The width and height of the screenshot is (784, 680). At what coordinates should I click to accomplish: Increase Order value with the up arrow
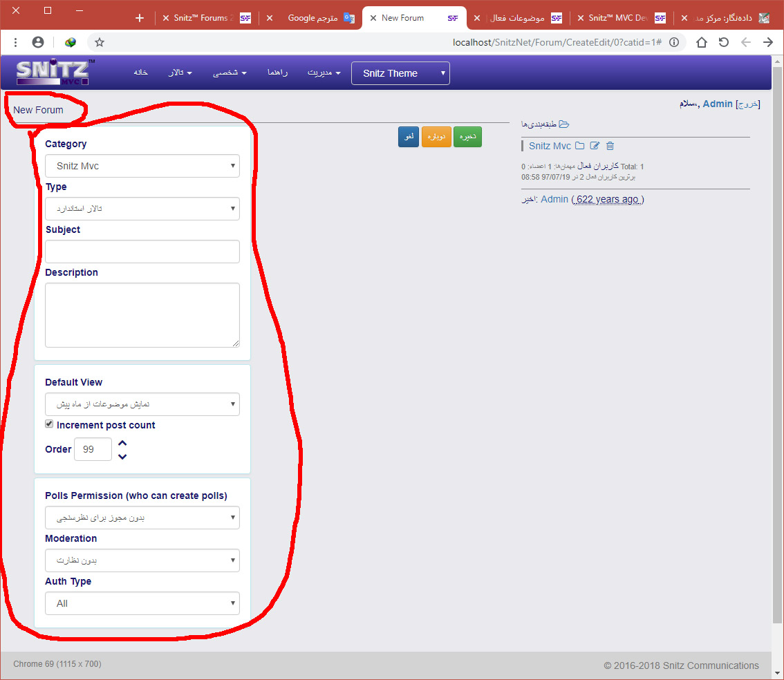point(122,443)
